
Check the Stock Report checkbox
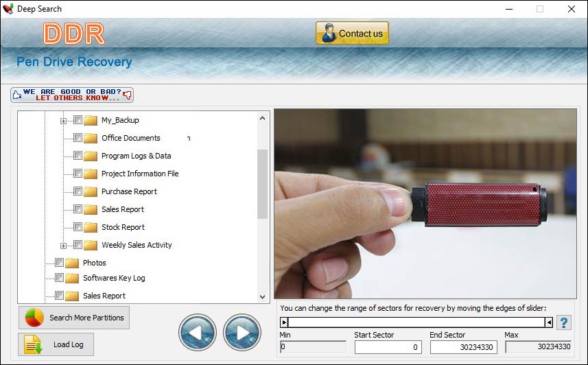[78, 226]
